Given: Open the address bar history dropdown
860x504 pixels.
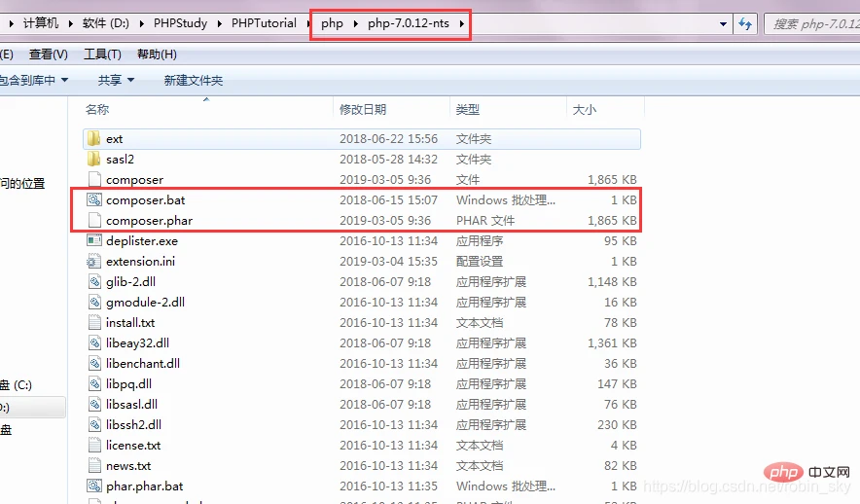Looking at the screenshot, I should [723, 23].
